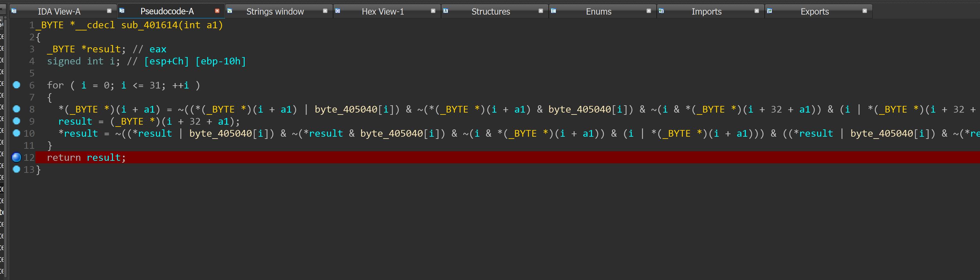Click the Enums tab icon

click(553, 11)
